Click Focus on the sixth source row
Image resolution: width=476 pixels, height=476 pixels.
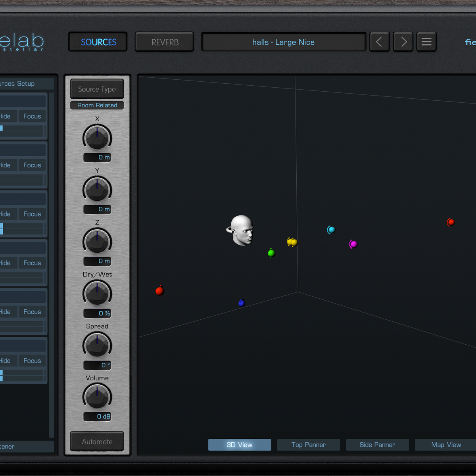(x=32, y=361)
